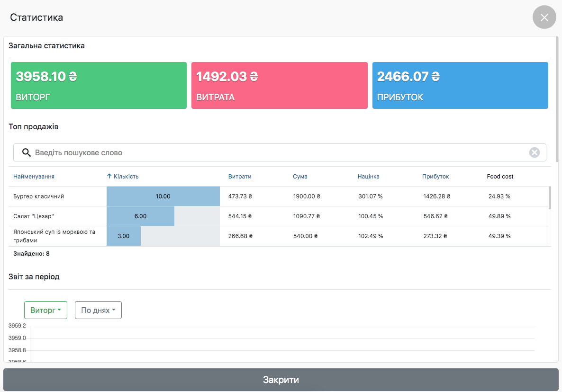The height and width of the screenshot is (392, 562).
Task: Open the По днях dropdown
Action: tap(98, 310)
